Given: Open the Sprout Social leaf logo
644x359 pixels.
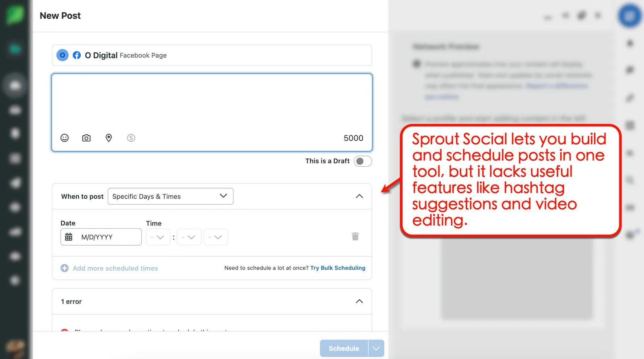Looking at the screenshot, I should (x=15, y=14).
